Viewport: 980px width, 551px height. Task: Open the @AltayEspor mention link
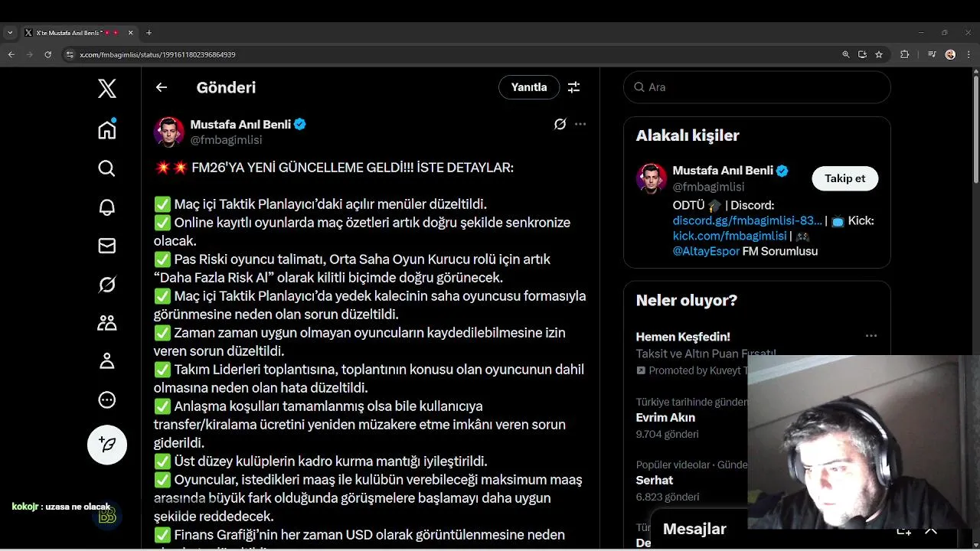pyautogui.click(x=706, y=251)
